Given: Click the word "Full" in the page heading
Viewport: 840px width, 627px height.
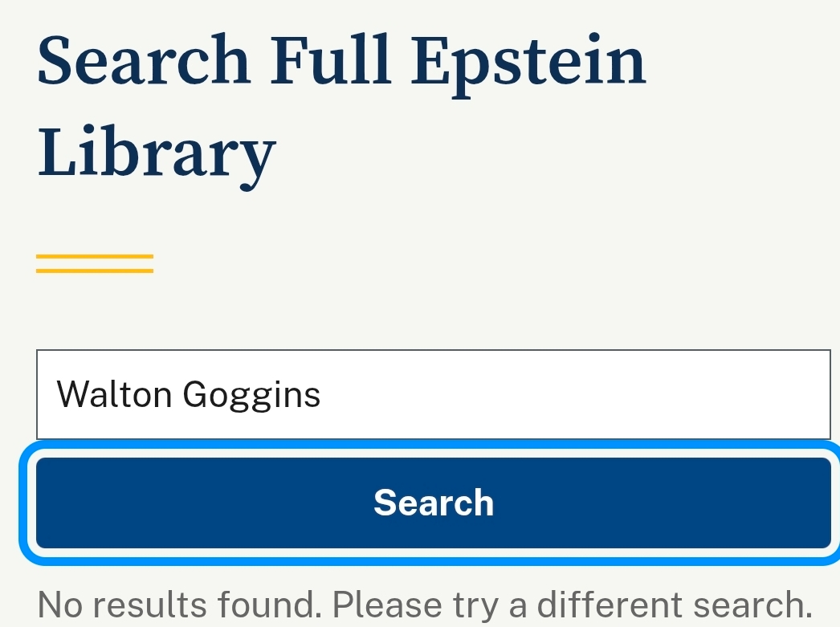Looking at the screenshot, I should click(331, 61).
